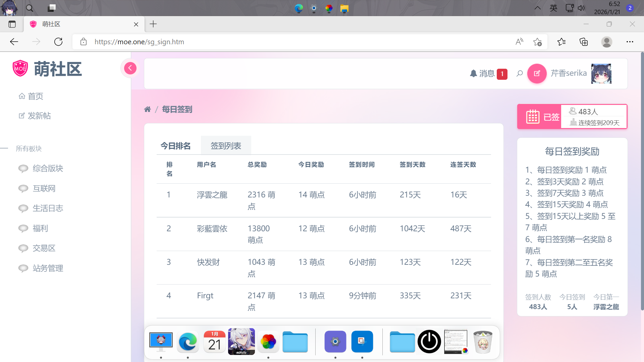Open the 芹香serika user avatar
The width and height of the screenshot is (644, 362).
[x=601, y=73]
